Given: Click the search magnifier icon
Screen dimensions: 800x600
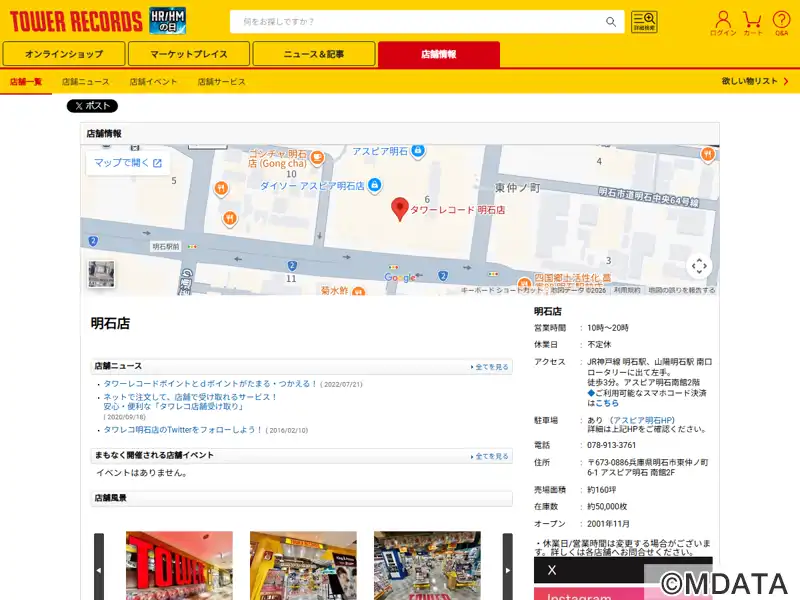Looking at the screenshot, I should click(611, 21).
